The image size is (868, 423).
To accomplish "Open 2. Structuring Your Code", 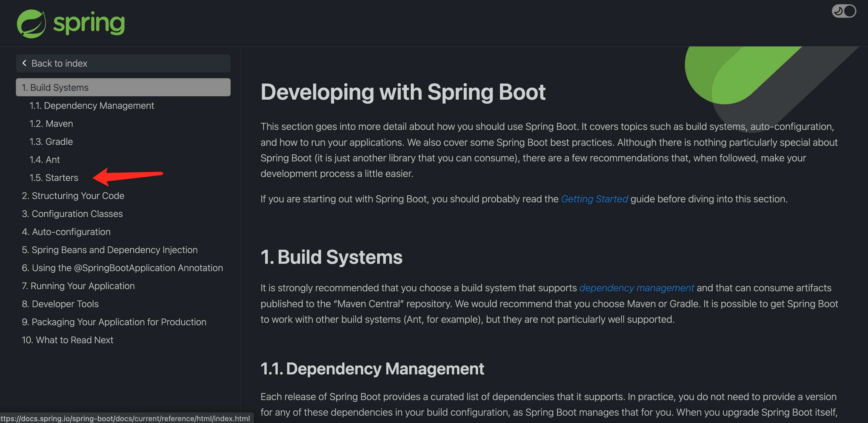I will coord(73,196).
